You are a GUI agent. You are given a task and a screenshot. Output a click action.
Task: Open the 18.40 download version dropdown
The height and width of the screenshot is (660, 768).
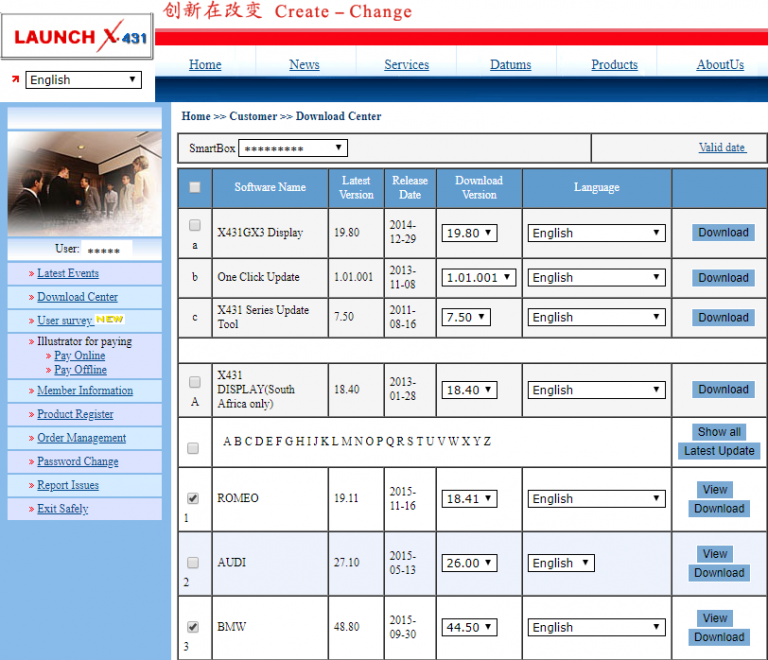[469, 390]
